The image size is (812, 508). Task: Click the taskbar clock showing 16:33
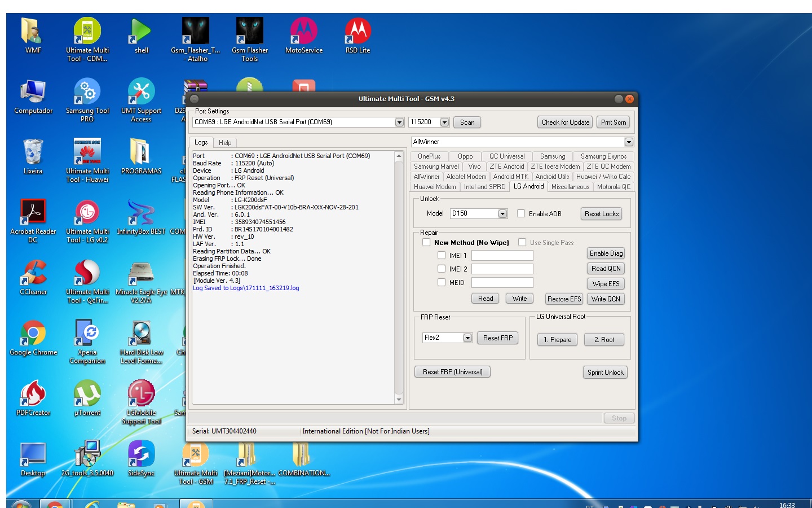[x=787, y=505]
